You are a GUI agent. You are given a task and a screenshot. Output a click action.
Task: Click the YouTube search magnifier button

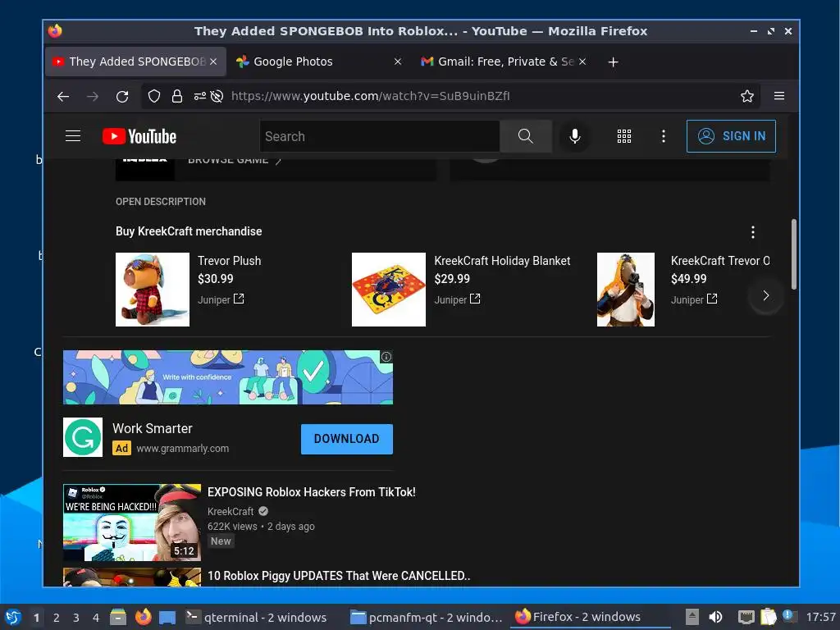pyautogui.click(x=526, y=137)
